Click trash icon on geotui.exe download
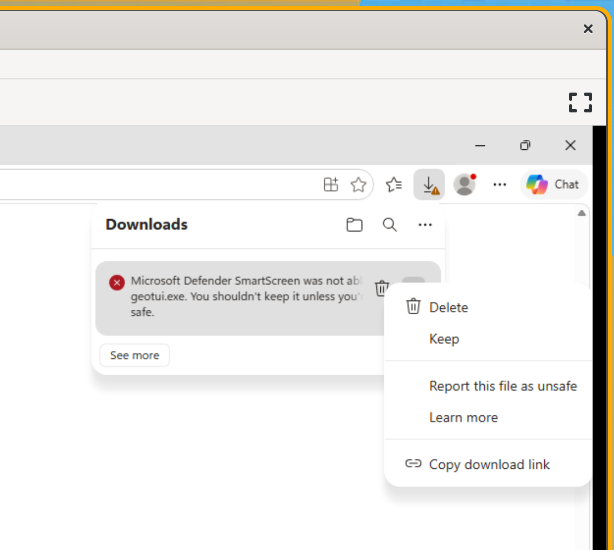Image resolution: width=614 pixels, height=550 pixels. point(381,289)
